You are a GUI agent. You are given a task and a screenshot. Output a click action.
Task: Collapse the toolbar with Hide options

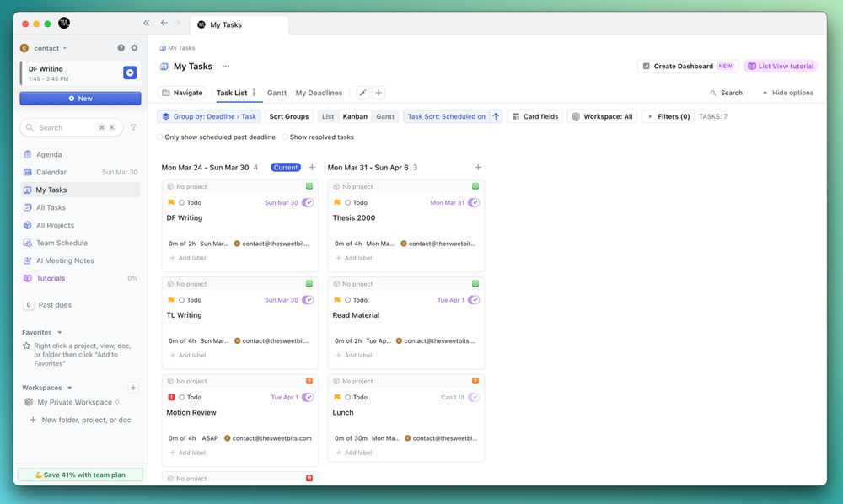[x=787, y=93]
